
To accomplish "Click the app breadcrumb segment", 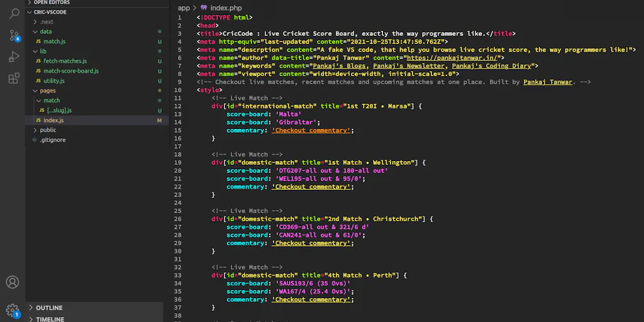I will point(184,8).
